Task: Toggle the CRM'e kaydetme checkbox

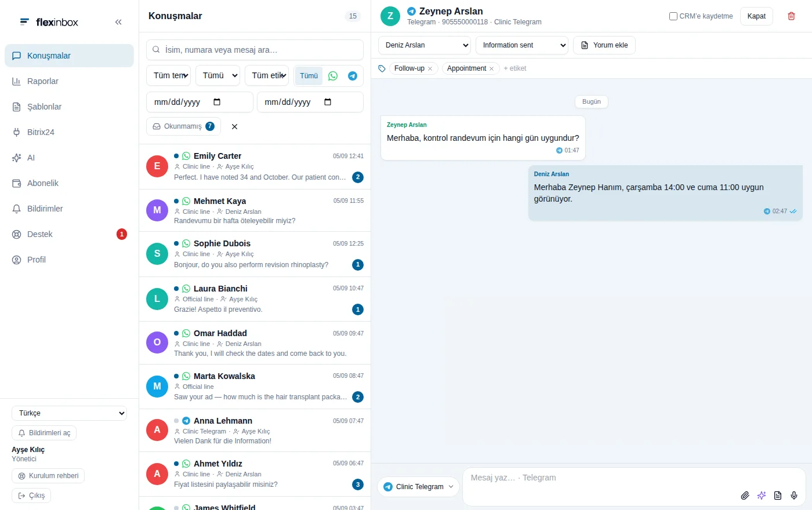Action: [x=673, y=16]
